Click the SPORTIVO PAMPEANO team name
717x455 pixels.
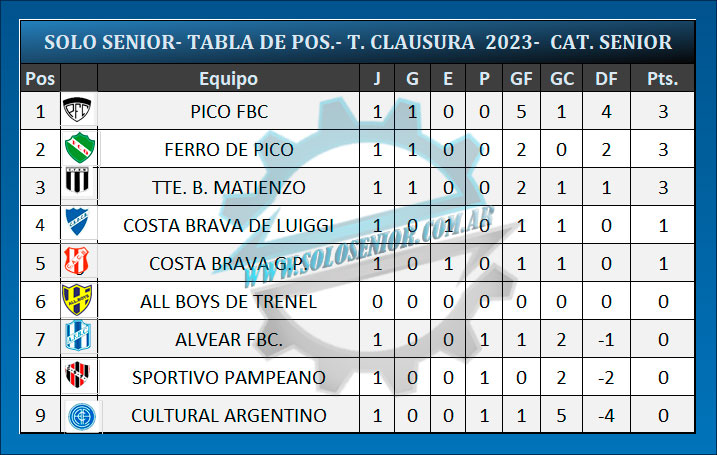click(229, 377)
